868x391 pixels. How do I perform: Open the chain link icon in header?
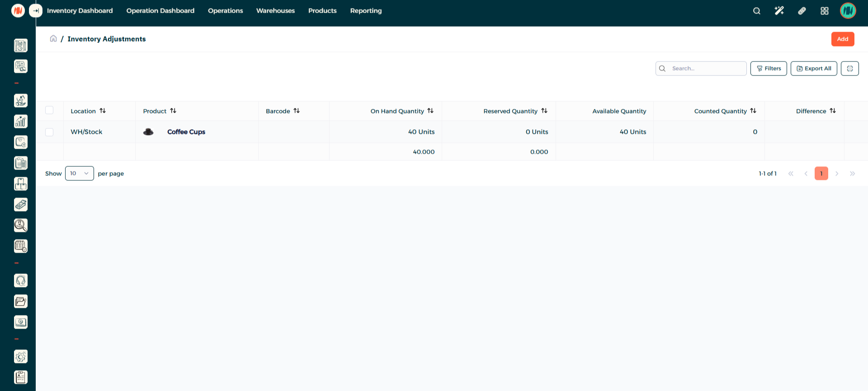pos(802,11)
